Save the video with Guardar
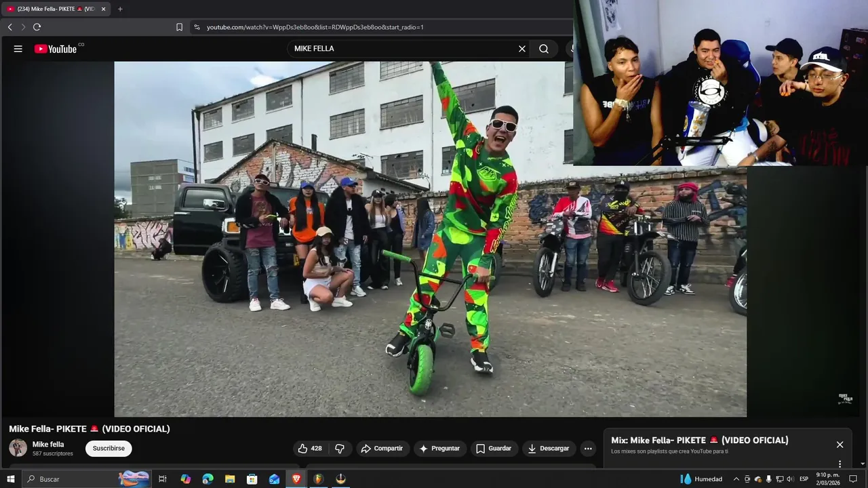Screen dimensions: 868x488 tap(494, 448)
